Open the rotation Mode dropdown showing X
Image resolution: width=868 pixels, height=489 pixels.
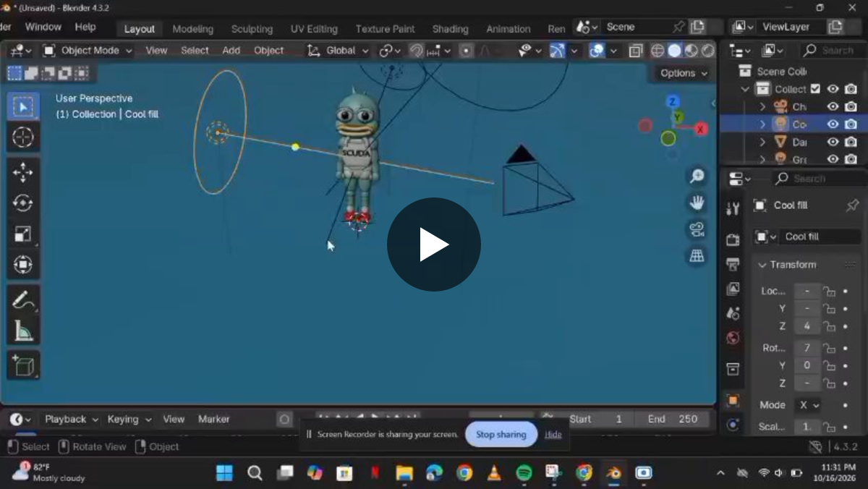pyautogui.click(x=808, y=405)
